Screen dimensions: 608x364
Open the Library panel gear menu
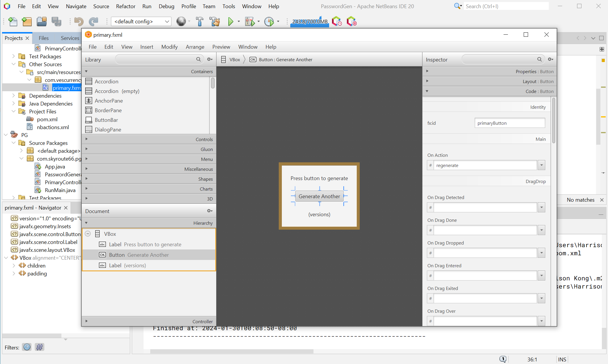pyautogui.click(x=209, y=59)
